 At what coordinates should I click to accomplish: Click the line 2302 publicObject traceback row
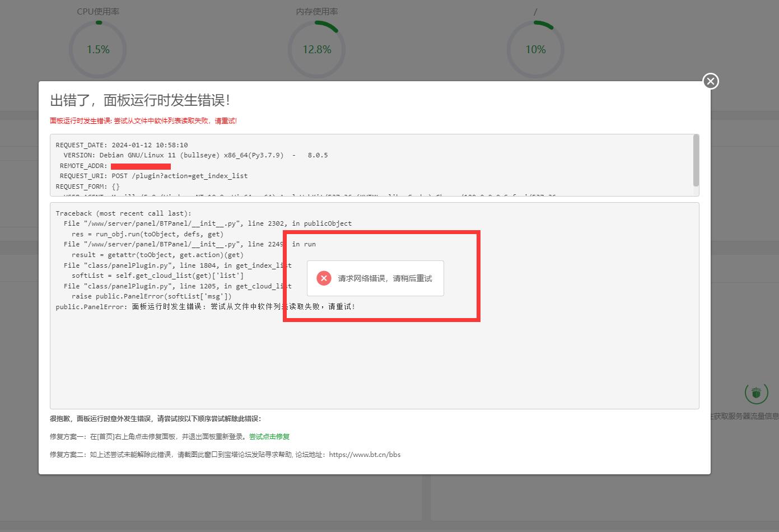pyautogui.click(x=208, y=223)
